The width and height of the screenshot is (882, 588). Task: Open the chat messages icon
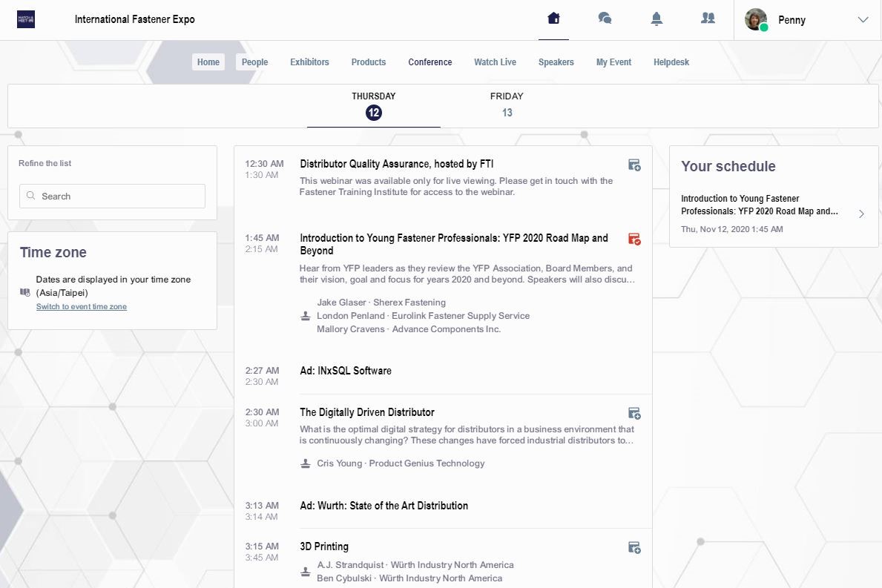(x=605, y=19)
